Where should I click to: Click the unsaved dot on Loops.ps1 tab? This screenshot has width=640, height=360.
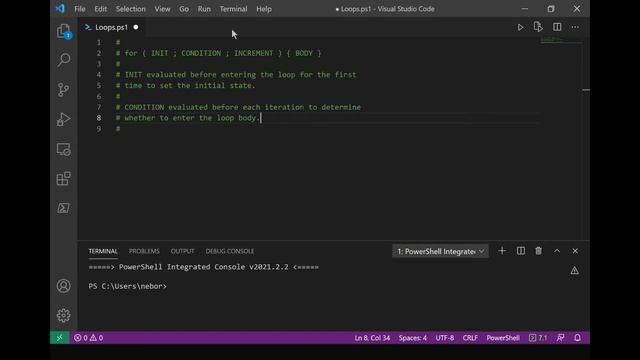pyautogui.click(x=136, y=27)
